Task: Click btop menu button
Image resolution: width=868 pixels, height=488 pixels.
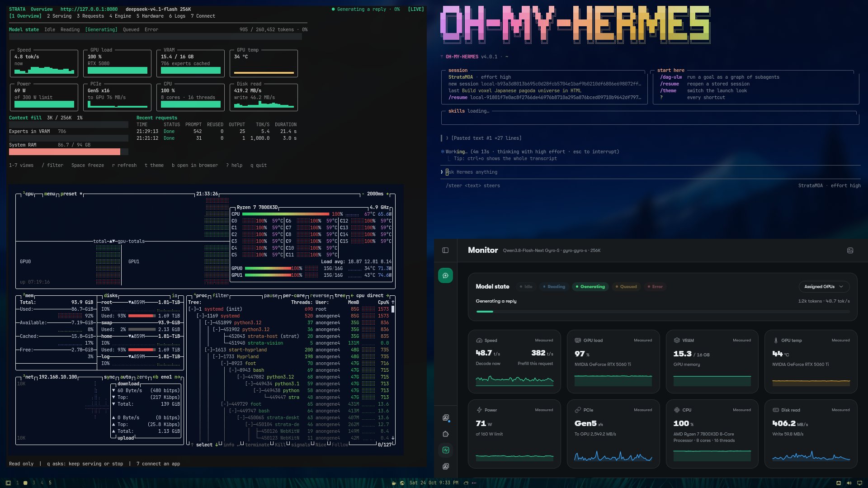Action: pyautogui.click(x=49, y=194)
